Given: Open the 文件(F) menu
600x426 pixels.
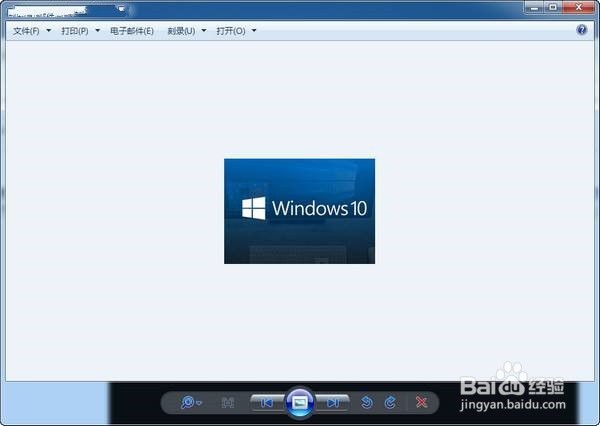Looking at the screenshot, I should coord(26,31).
